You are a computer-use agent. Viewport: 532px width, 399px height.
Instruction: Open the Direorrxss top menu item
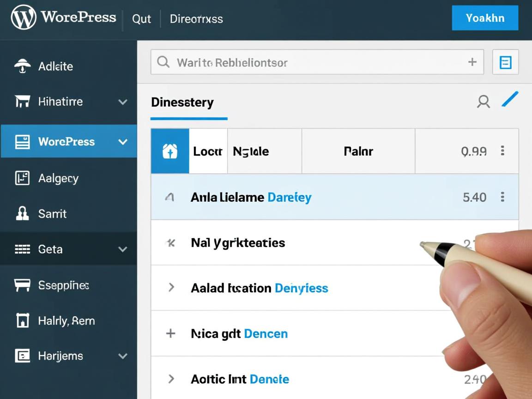tap(196, 19)
